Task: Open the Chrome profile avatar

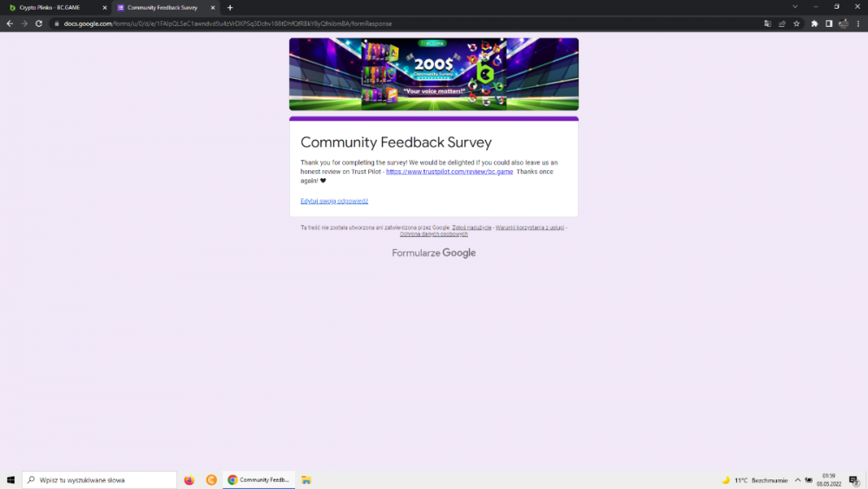Action: pos(843,23)
